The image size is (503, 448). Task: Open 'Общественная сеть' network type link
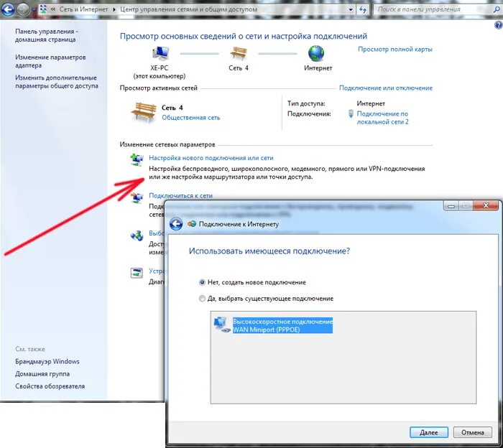pos(191,118)
